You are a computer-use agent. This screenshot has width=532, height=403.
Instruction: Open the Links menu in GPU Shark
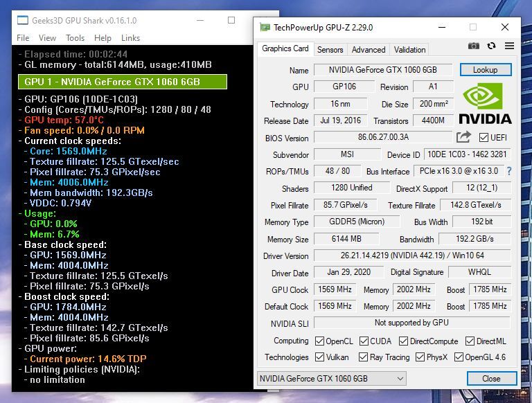click(x=131, y=38)
